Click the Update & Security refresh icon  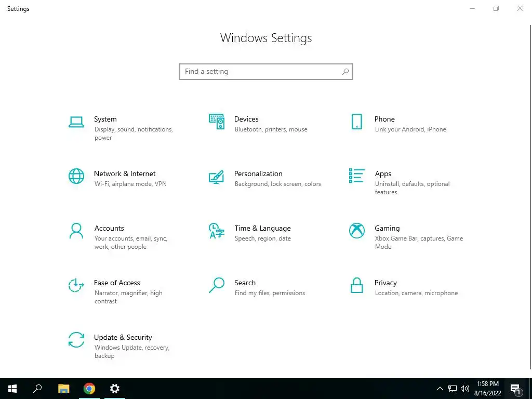[x=76, y=340]
